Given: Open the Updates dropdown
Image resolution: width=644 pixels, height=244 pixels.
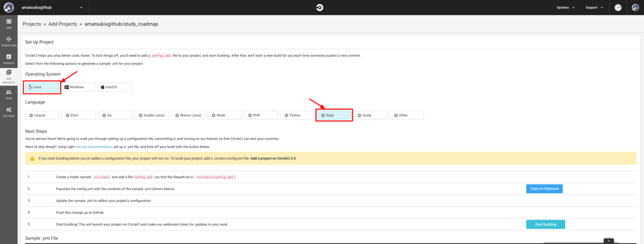Looking at the screenshot, I should 566,8.
